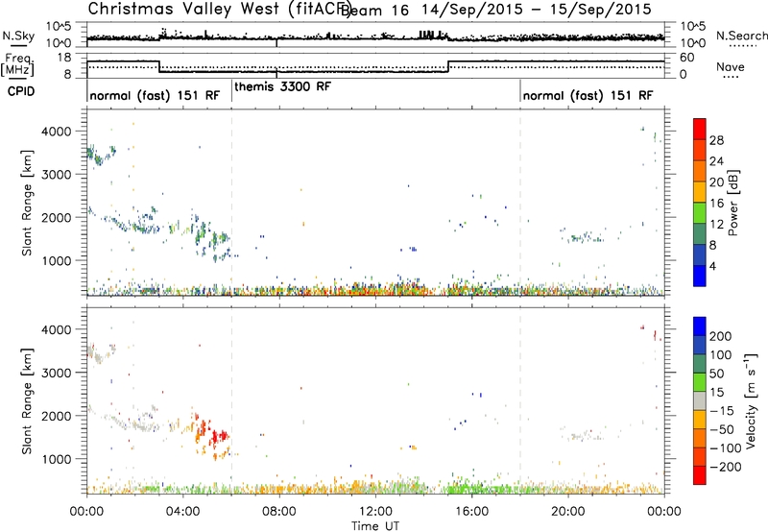Image resolution: width=768 pixels, height=532 pixels.
Task: Pick the gray Velocity segment between 15 and -15
Action: tap(700, 400)
